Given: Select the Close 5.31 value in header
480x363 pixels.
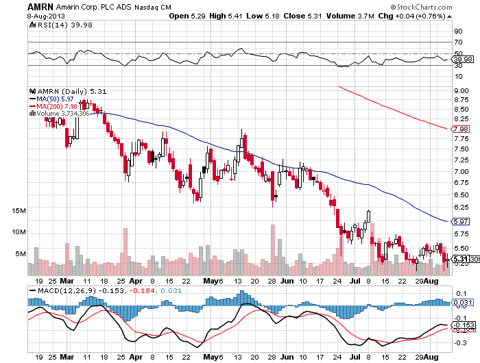Looking at the screenshot, I should pos(303,16).
